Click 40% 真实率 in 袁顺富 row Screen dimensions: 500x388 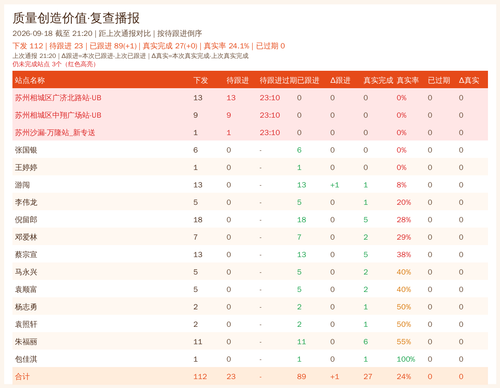[x=404, y=289]
